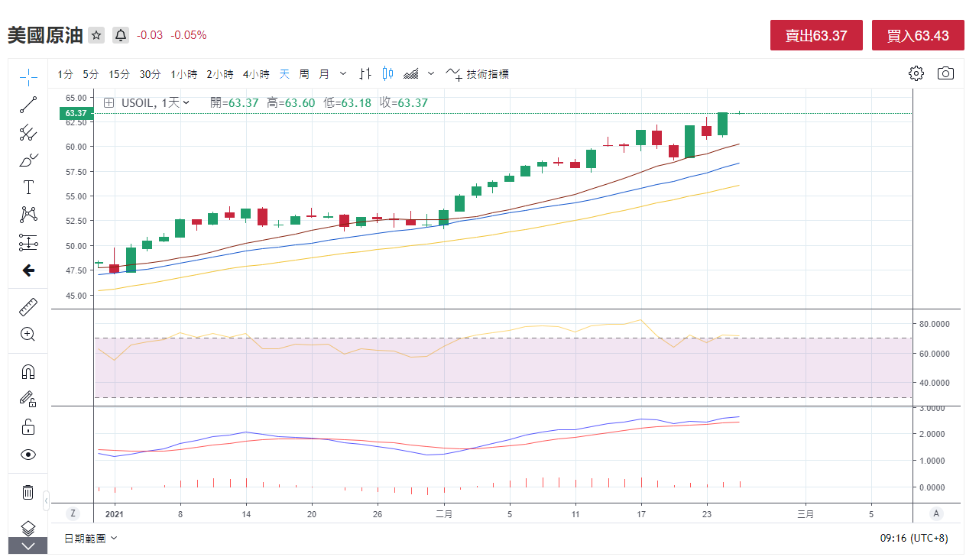Take a chart snapshot with camera icon

[945, 73]
